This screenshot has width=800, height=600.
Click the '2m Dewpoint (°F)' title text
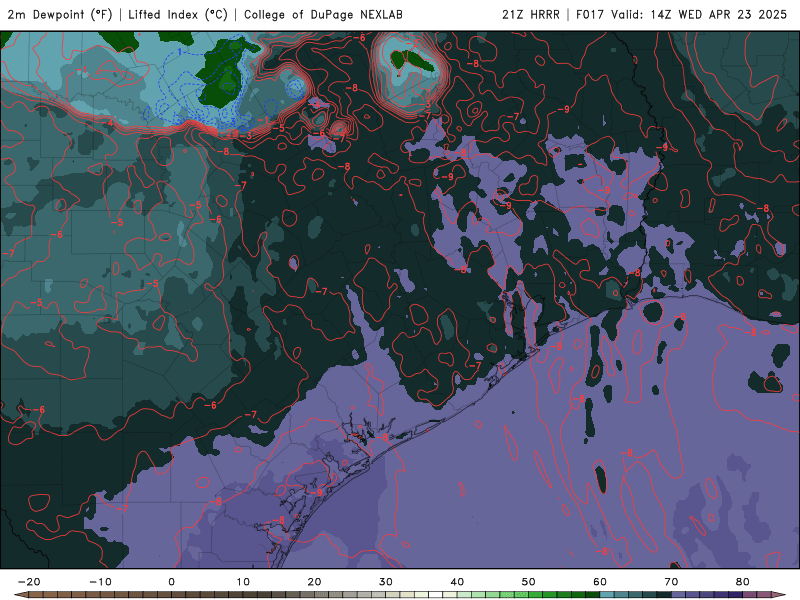pos(60,14)
